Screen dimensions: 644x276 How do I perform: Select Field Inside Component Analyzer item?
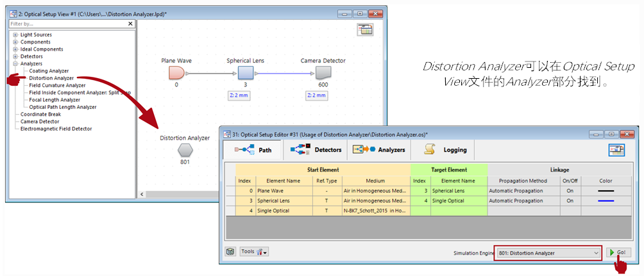[80, 93]
